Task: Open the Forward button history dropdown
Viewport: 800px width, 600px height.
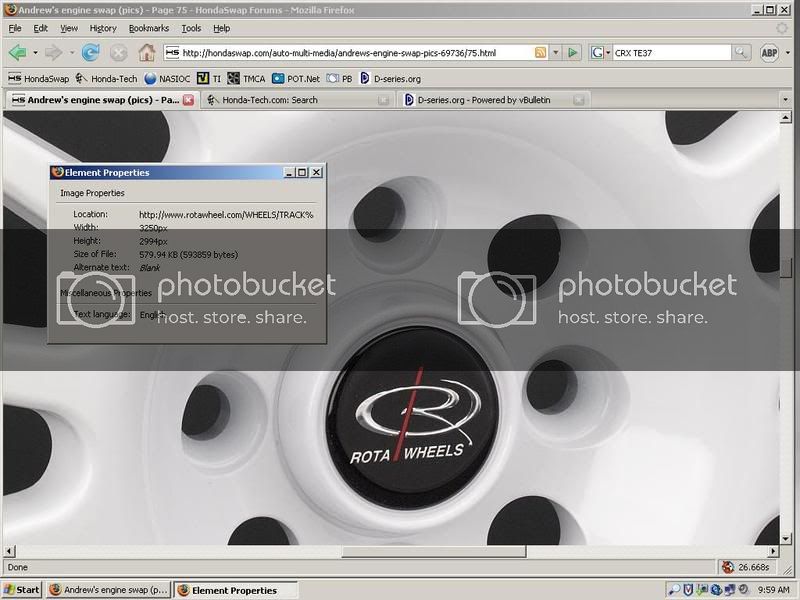Action: tap(71, 53)
